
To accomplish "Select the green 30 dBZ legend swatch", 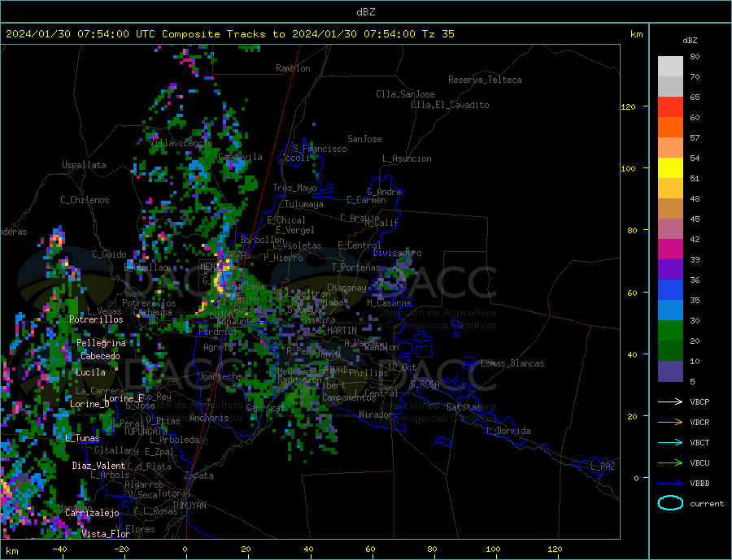I will tap(670, 331).
